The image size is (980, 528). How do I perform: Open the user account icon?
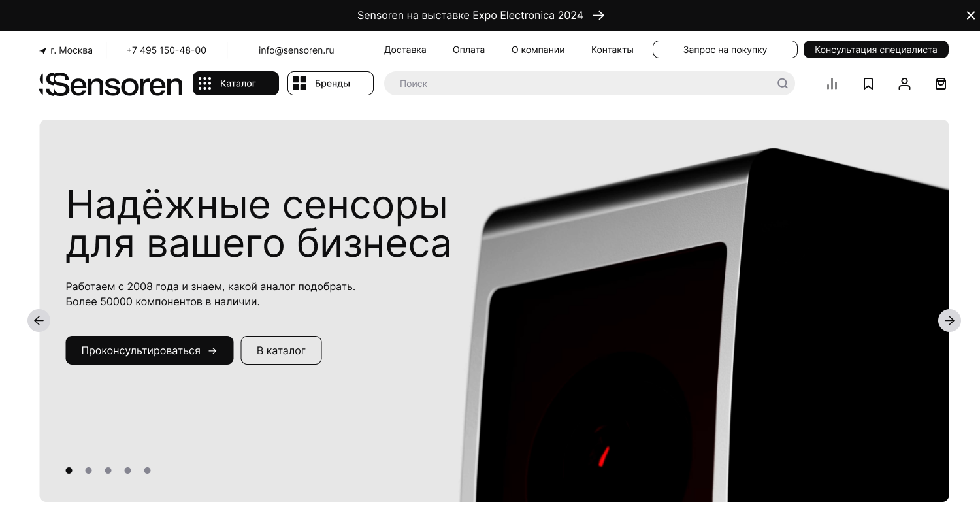pyautogui.click(x=904, y=84)
